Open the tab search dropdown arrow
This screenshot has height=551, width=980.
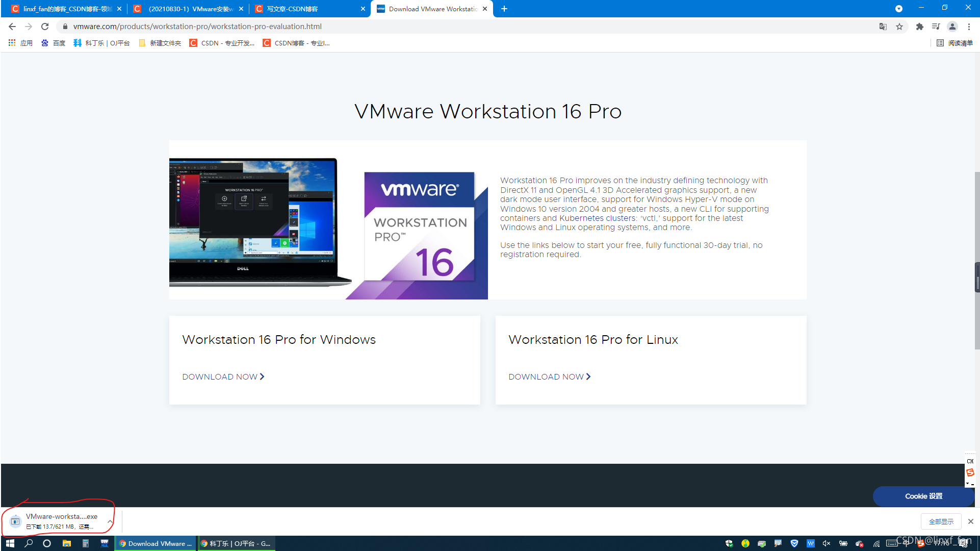898,9
